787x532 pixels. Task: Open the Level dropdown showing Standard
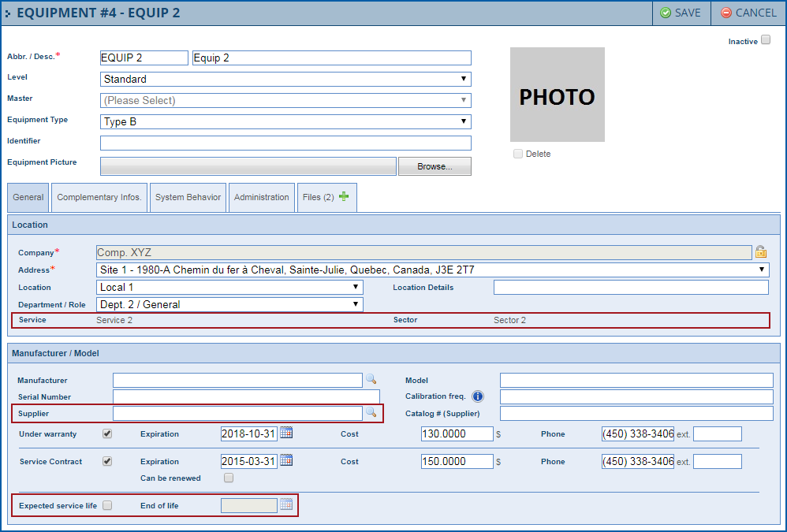[x=285, y=79]
